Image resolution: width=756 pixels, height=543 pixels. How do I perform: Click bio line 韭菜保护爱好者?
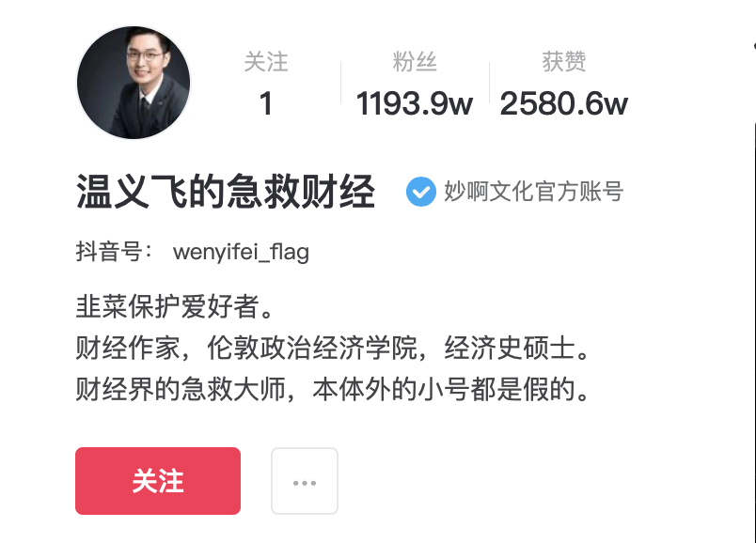pos(175,306)
